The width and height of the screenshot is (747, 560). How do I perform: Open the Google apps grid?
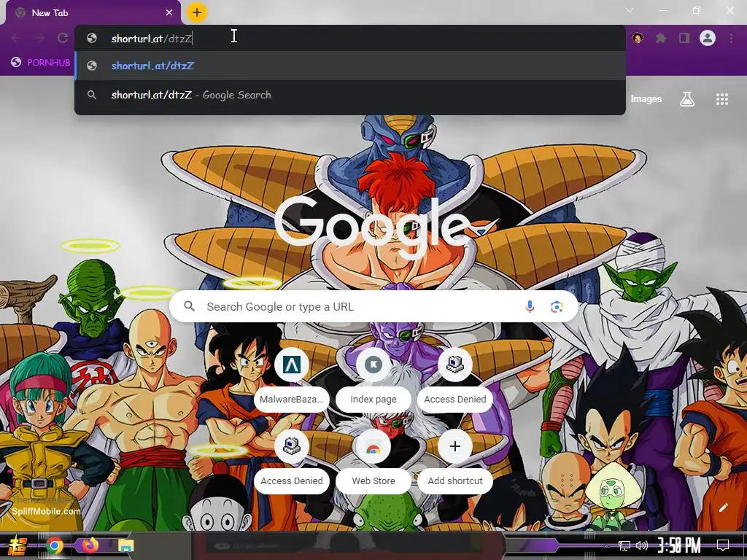[x=722, y=99]
